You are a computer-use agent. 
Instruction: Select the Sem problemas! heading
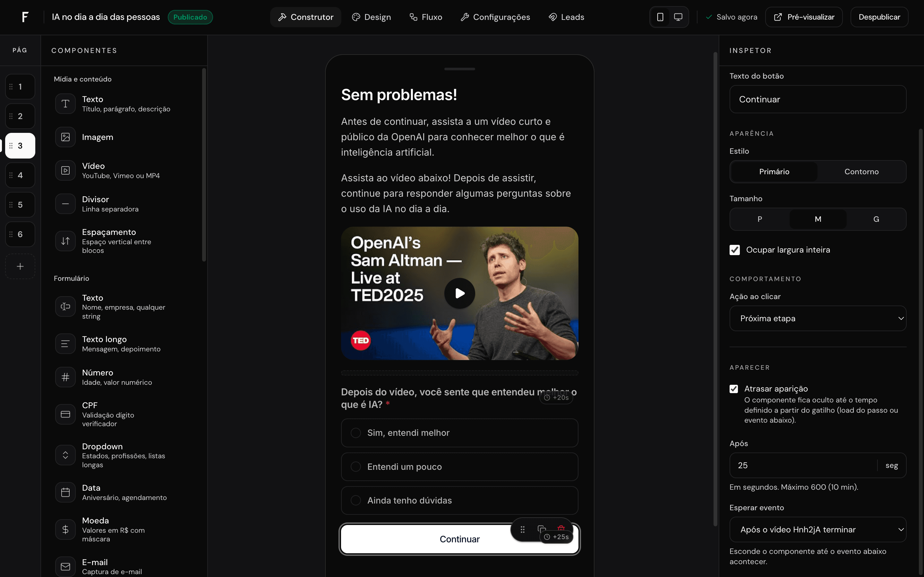(399, 95)
